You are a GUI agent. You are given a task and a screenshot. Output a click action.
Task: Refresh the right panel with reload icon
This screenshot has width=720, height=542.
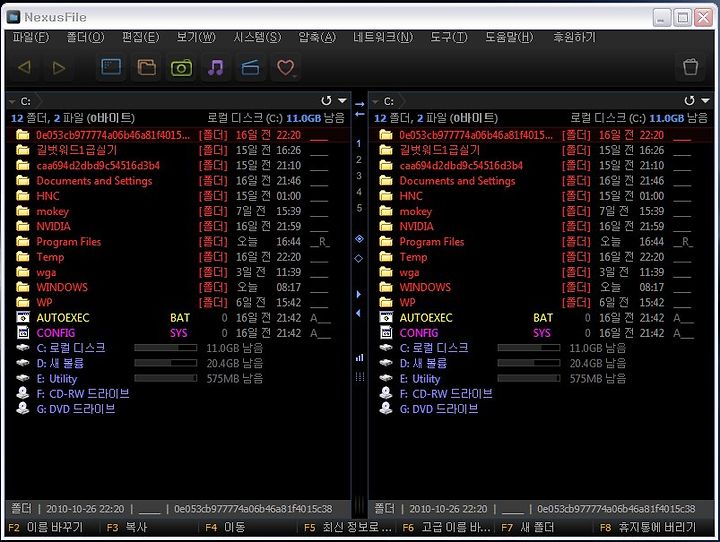[x=689, y=101]
